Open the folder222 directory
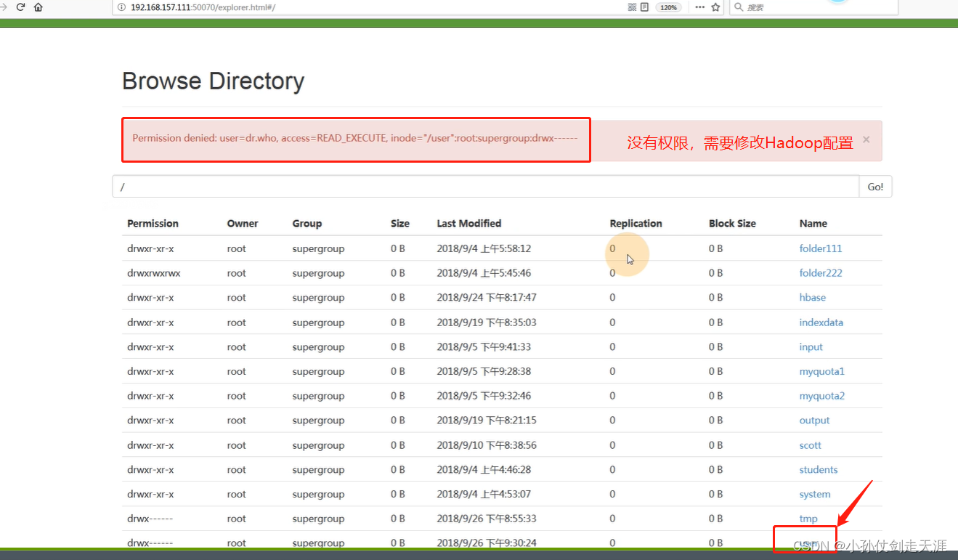The height and width of the screenshot is (560, 958). coord(821,273)
